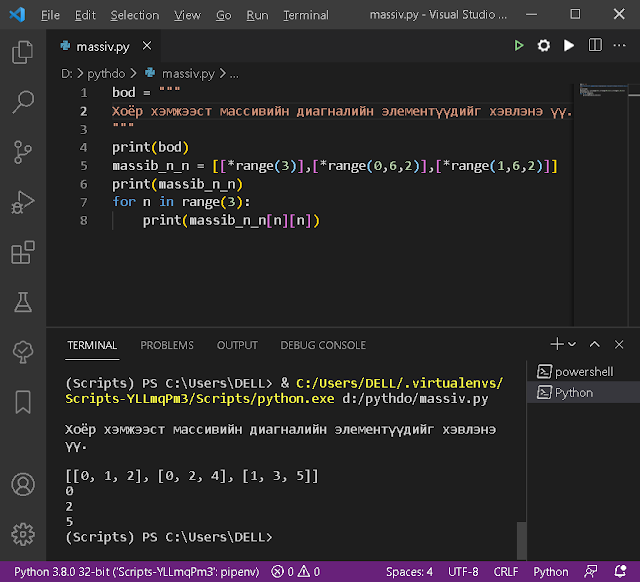Click the editor minimap preview
Image resolution: width=640 pixels, height=582 pixels.
click(x=602, y=90)
